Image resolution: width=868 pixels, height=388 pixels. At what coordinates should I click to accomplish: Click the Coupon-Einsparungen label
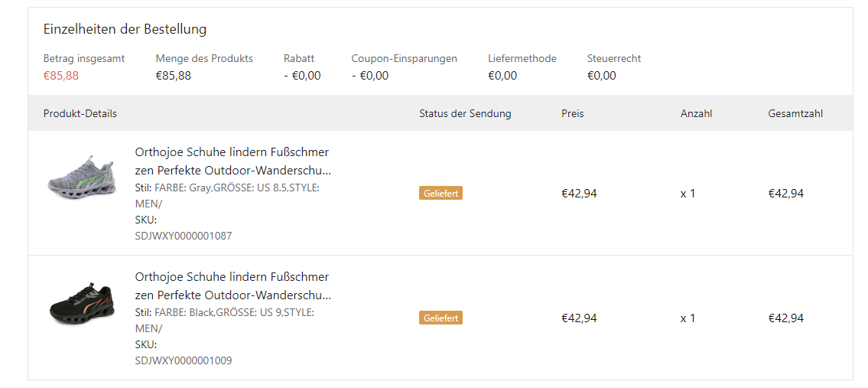point(404,58)
